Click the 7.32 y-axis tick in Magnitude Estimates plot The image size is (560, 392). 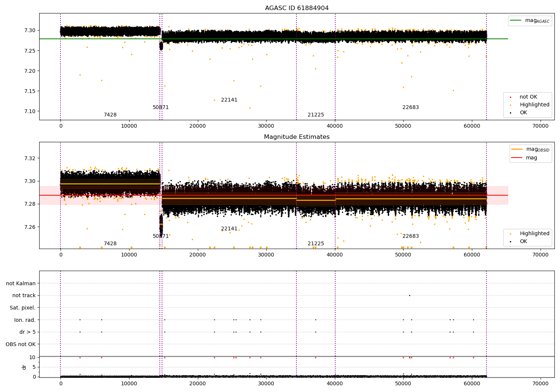pos(30,158)
